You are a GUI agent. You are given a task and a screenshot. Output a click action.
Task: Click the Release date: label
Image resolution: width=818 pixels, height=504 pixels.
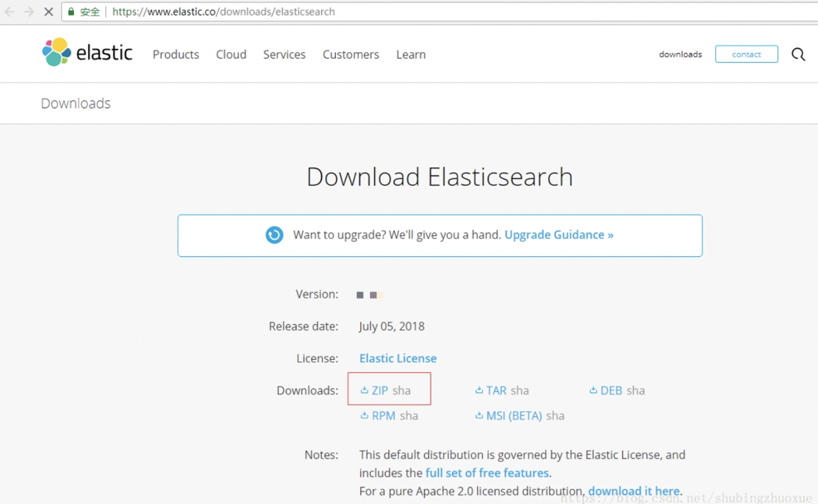(x=303, y=327)
